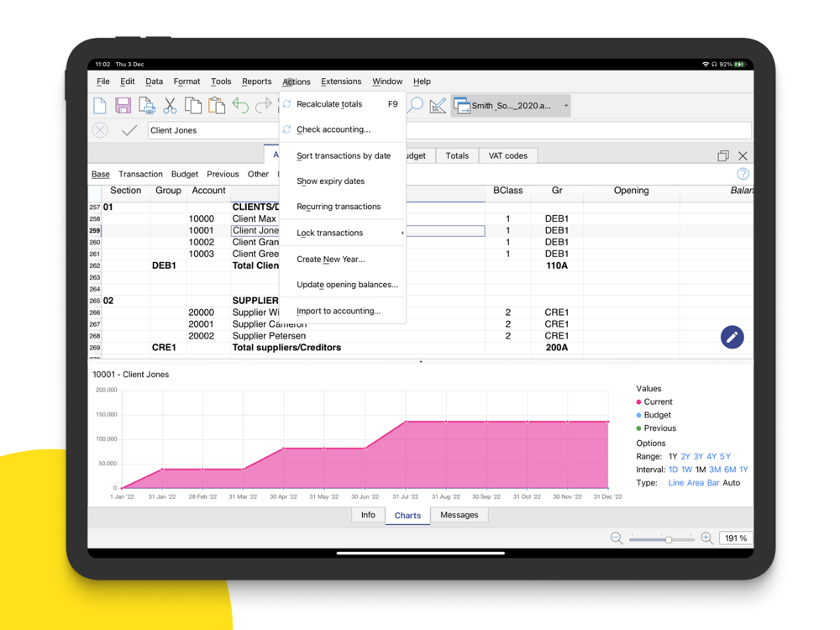Open the Extensions menu
Image resolution: width=840 pixels, height=630 pixels.
[341, 81]
